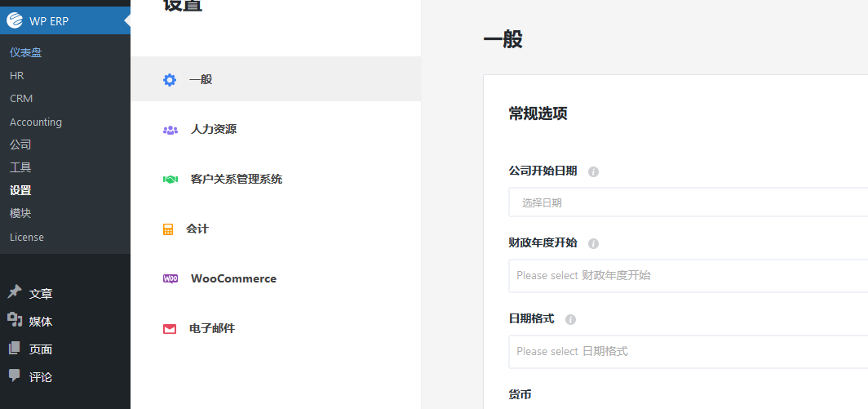Click the blue gear icon beside 一般
Viewport: 868px width, 409px height.
coord(170,80)
